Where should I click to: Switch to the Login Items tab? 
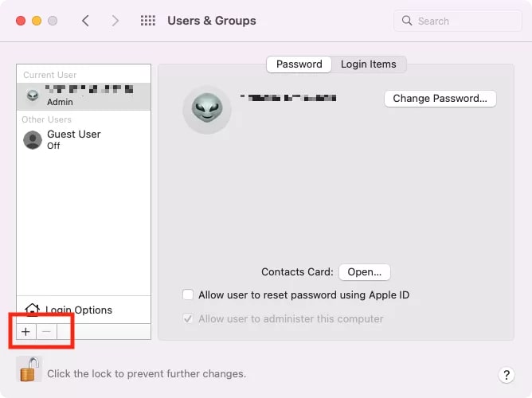(x=368, y=64)
